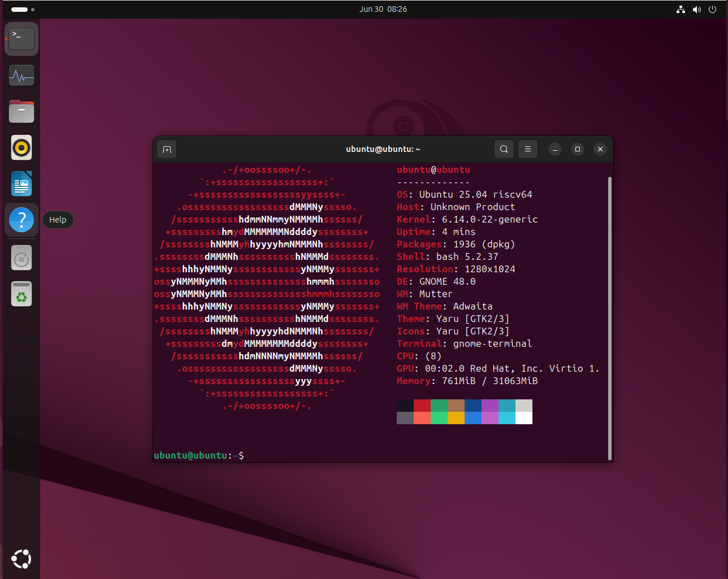The image size is (728, 579).
Task: Maximize the terminal window
Action: click(x=578, y=149)
